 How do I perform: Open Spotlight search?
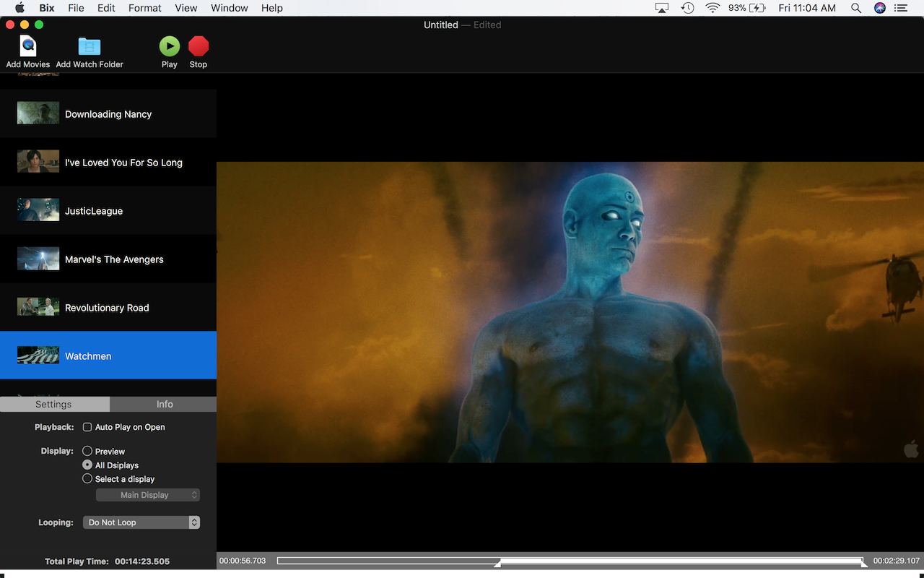856,8
